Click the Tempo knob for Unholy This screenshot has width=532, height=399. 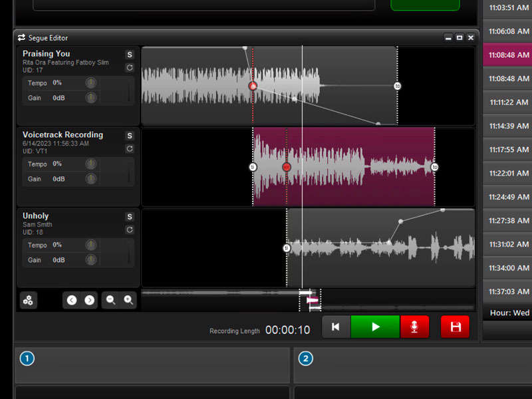(91, 245)
